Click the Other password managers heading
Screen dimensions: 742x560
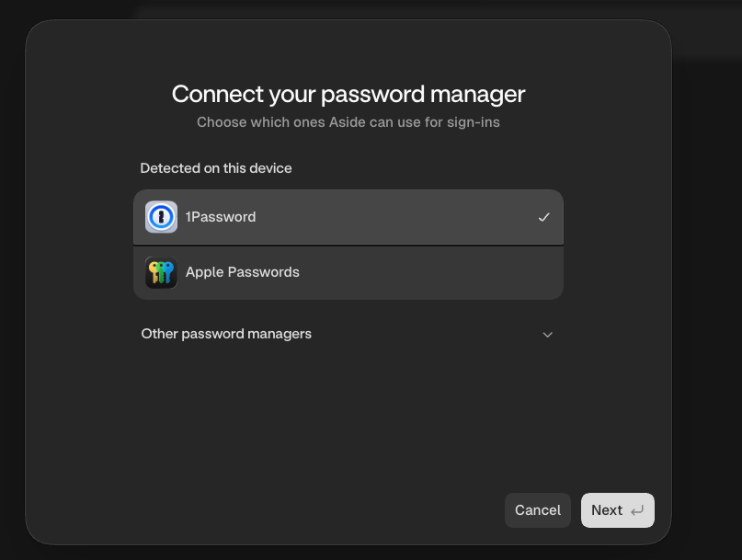(226, 334)
